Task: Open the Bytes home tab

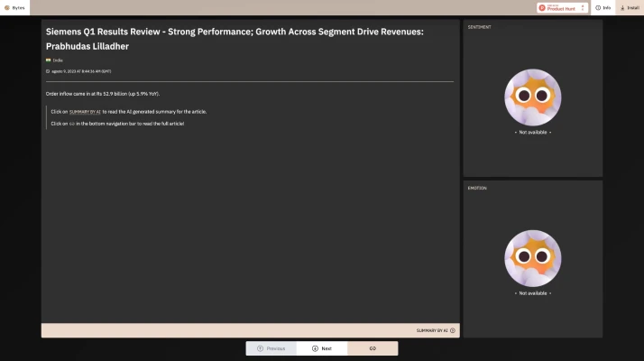Action: (14, 8)
